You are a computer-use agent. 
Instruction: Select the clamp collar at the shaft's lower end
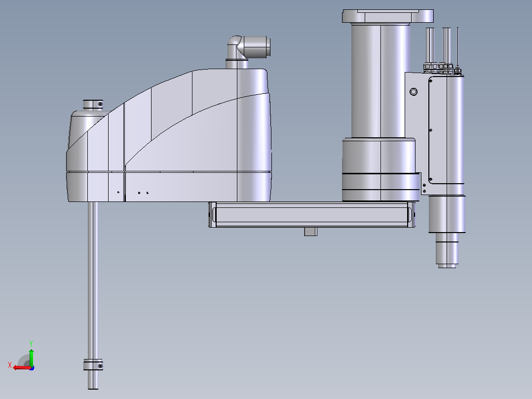click(x=93, y=365)
